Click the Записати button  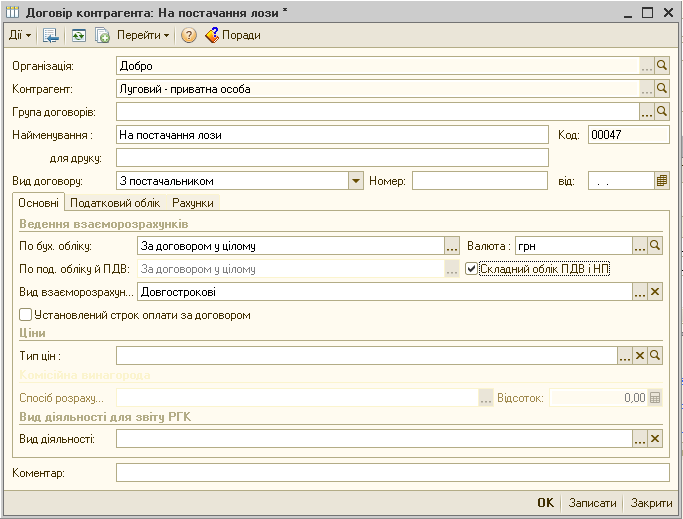(x=592, y=503)
